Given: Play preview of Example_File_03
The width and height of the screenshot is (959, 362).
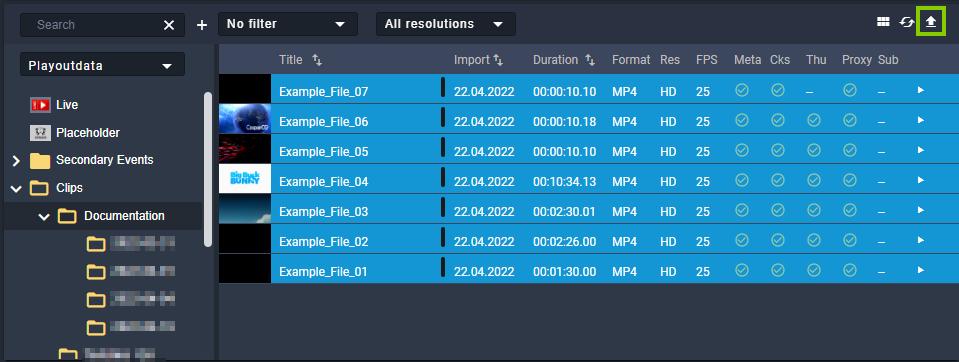Looking at the screenshot, I should [x=920, y=210].
